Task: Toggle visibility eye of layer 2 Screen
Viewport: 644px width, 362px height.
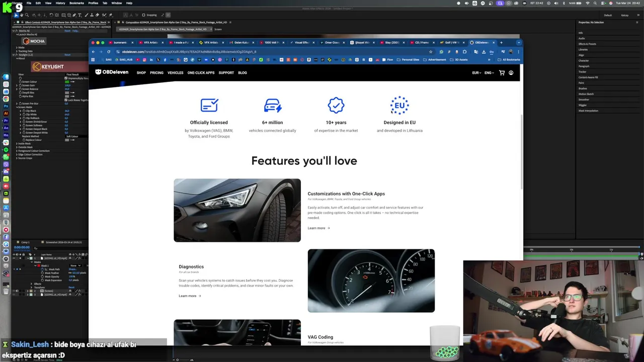Action: coord(14,291)
